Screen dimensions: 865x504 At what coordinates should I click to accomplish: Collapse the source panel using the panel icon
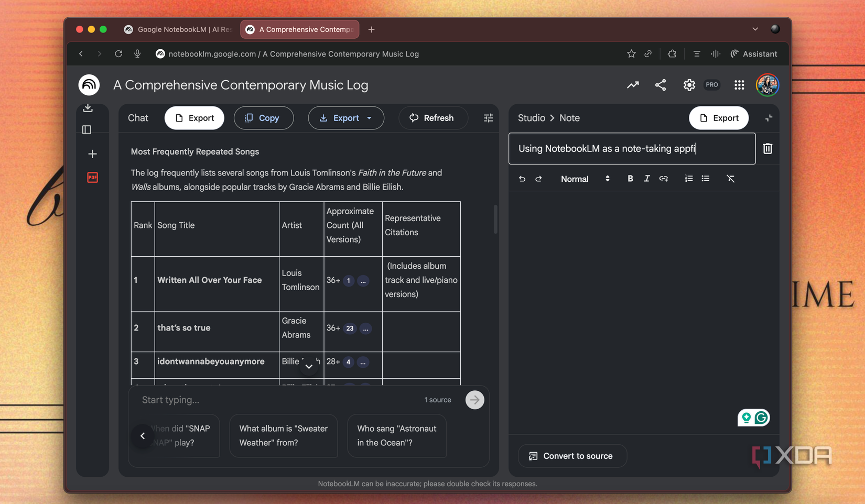tap(87, 129)
